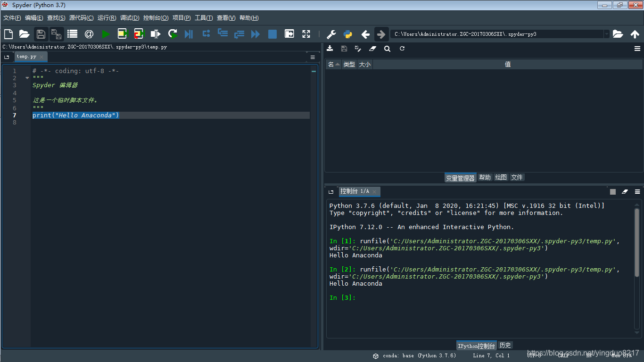Save variable explorer data as file
This screenshot has height=362, width=644.
344,49
